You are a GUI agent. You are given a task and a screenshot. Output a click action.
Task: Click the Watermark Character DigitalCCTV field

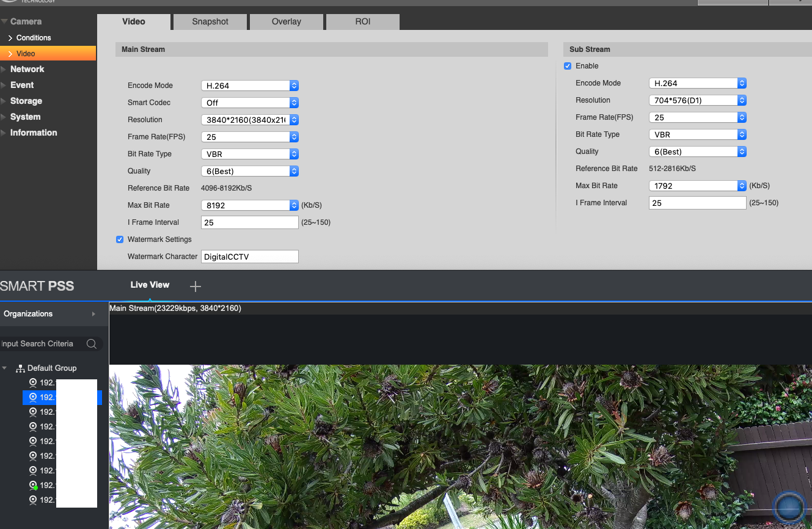pos(250,257)
